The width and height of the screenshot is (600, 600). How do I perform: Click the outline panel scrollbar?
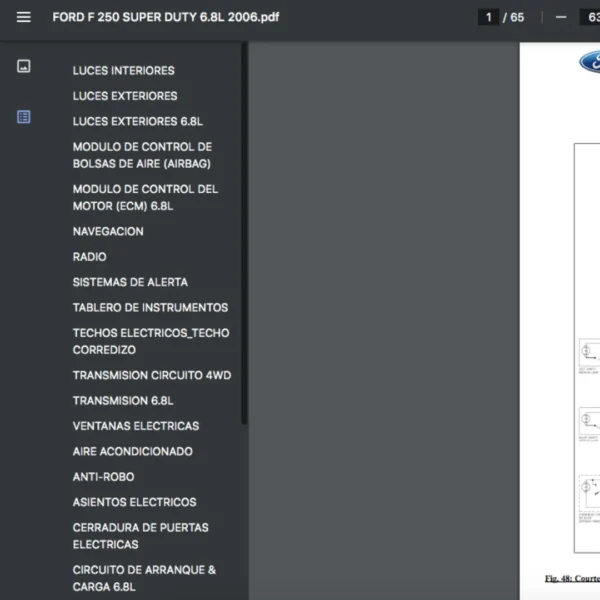pos(244,233)
